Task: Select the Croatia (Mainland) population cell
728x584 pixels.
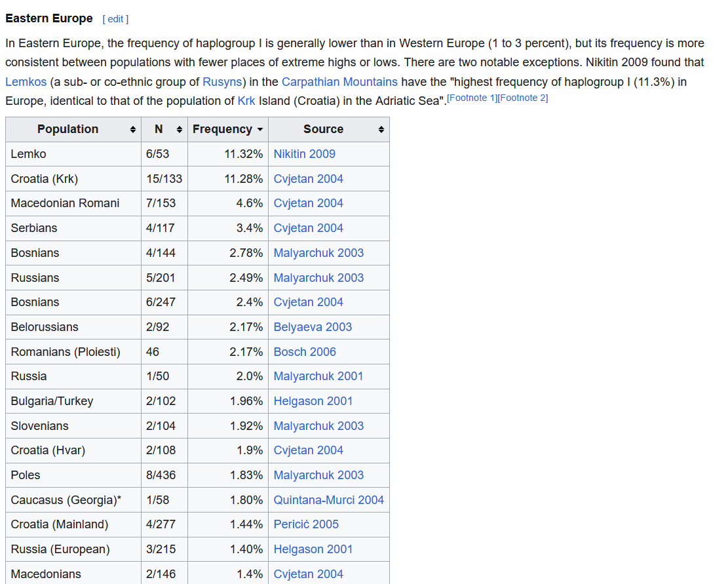Action: tap(73, 524)
